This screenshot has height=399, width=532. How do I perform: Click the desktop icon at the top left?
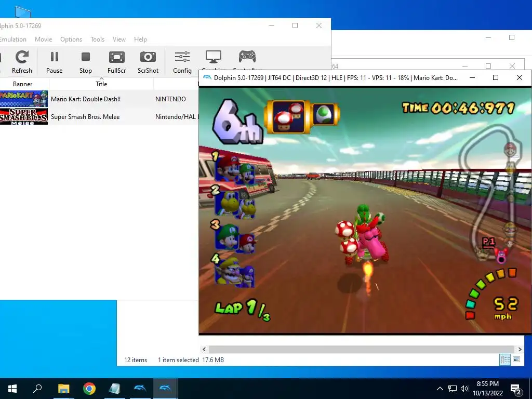pyautogui.click(x=23, y=12)
